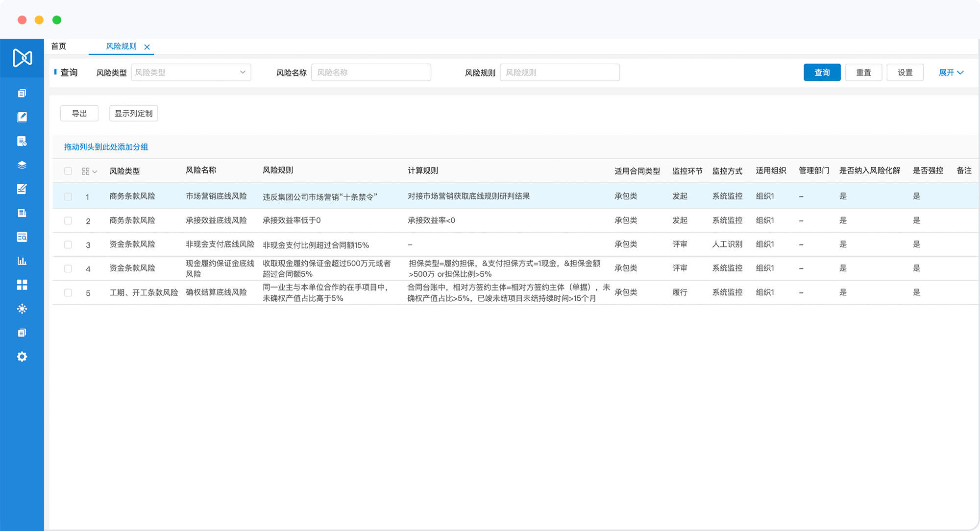Expand more filters with 展开

[951, 72]
